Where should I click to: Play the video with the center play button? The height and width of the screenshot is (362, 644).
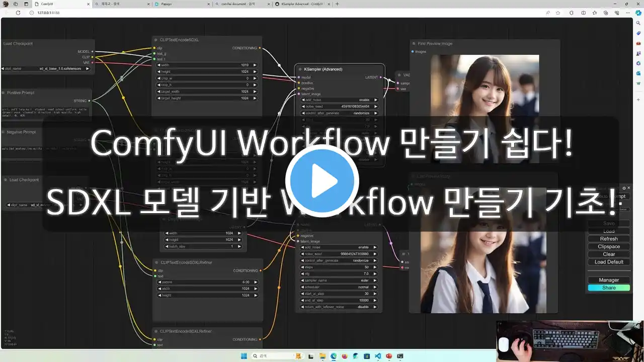pyautogui.click(x=322, y=181)
